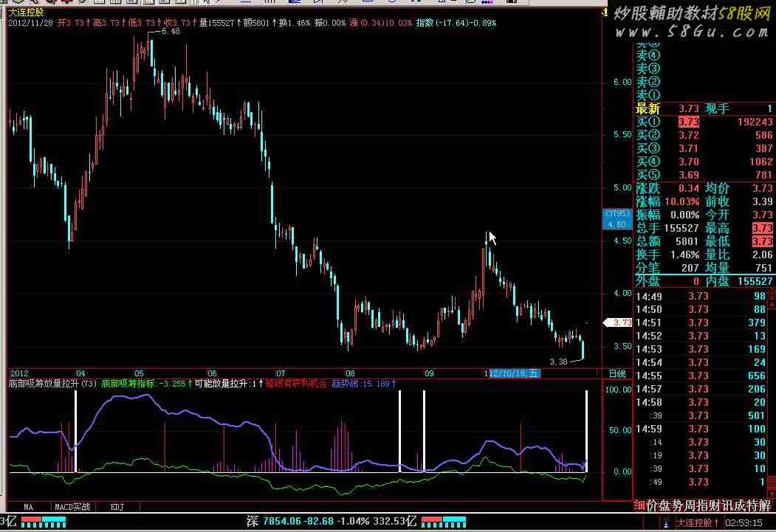Click the 14:59 trade tick row
The image size is (776, 532).
[x=704, y=429]
